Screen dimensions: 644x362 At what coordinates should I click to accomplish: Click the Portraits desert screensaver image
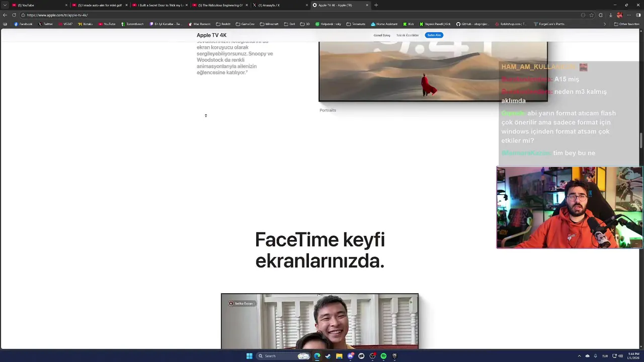click(433, 71)
